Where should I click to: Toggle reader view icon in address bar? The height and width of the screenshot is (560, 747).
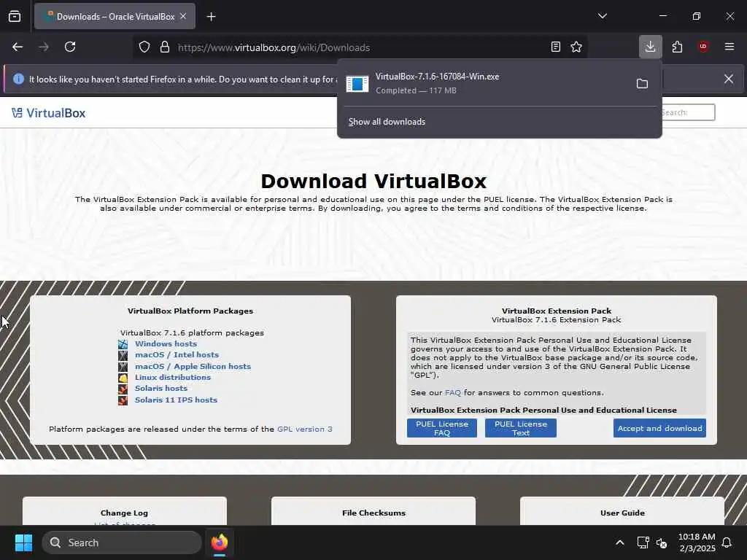click(x=555, y=47)
